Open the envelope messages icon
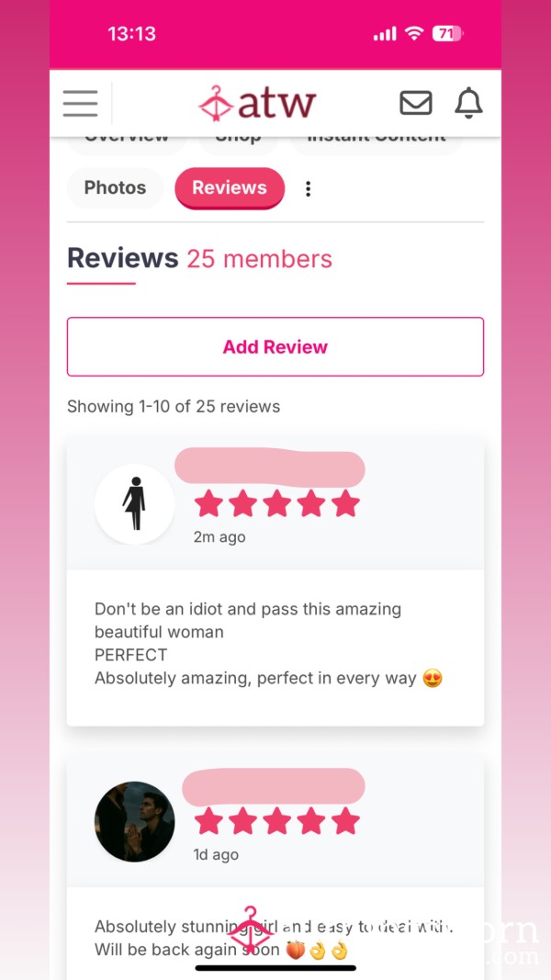 tap(415, 103)
